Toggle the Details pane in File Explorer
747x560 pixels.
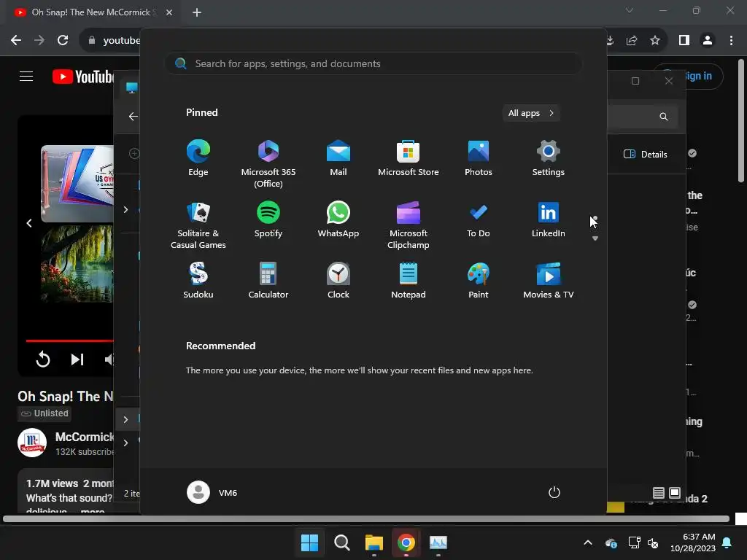point(646,155)
